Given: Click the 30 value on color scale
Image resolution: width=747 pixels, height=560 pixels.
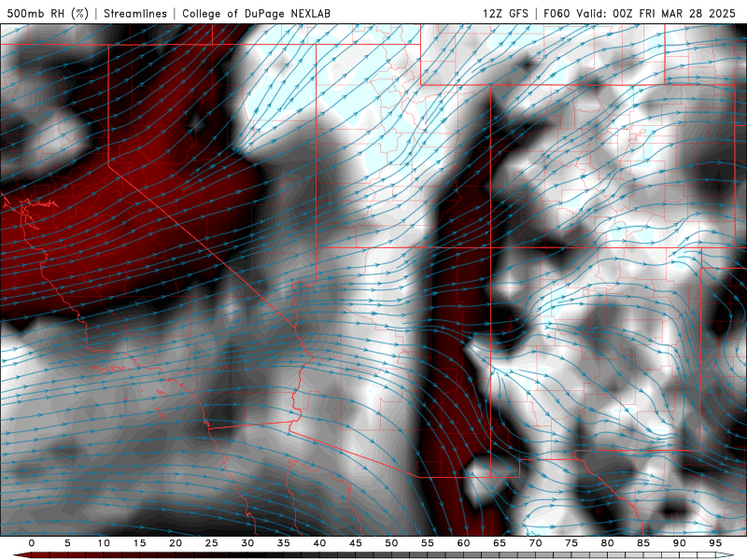Looking at the screenshot, I should (247, 543).
